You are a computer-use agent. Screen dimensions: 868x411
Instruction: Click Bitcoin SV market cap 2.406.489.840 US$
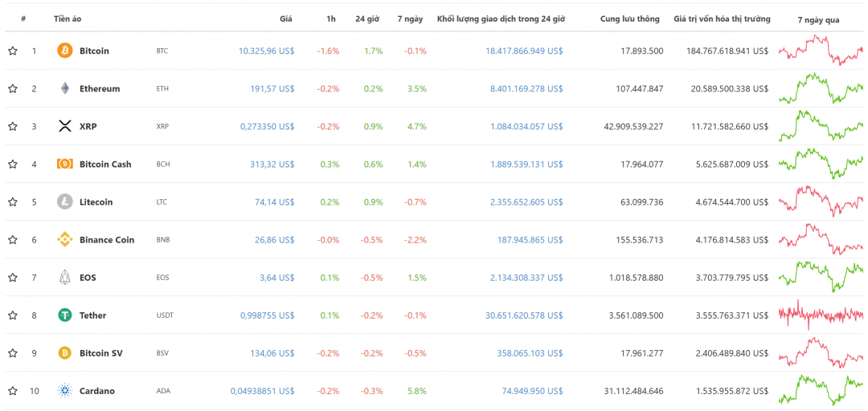tap(732, 353)
